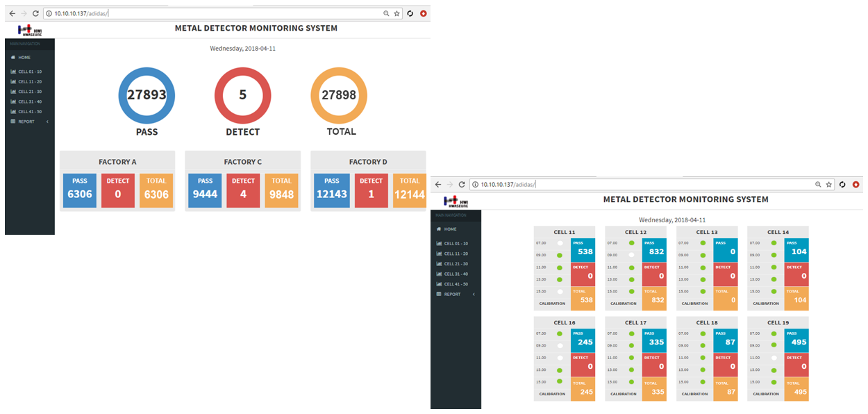The height and width of the screenshot is (414, 868).
Task: Click the 07.00 calibration dot in Cell 11
Action: tap(560, 243)
